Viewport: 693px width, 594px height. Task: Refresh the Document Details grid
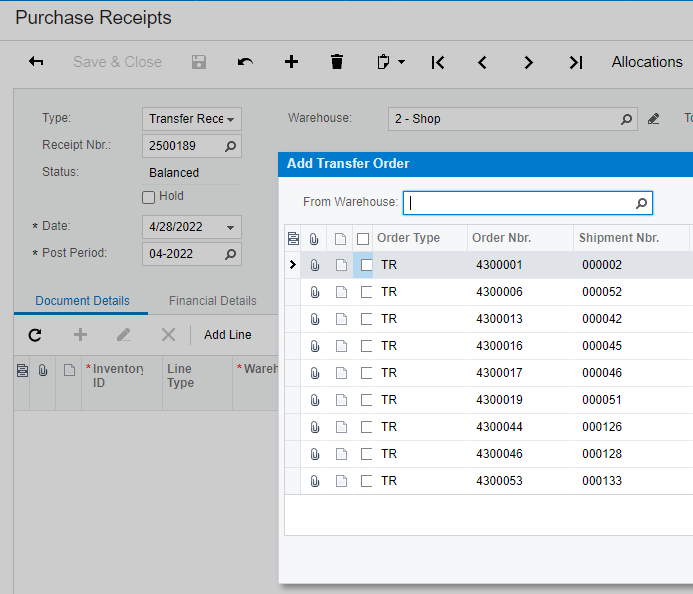coord(35,335)
